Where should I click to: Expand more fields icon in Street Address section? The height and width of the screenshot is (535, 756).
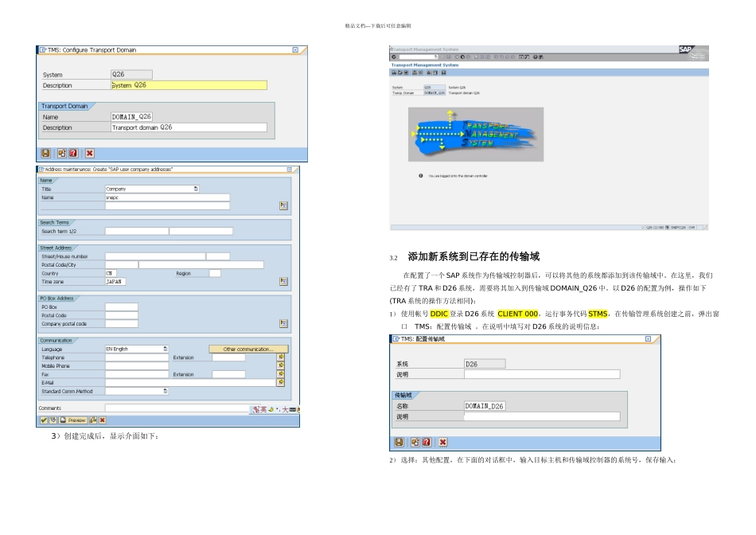[283, 281]
